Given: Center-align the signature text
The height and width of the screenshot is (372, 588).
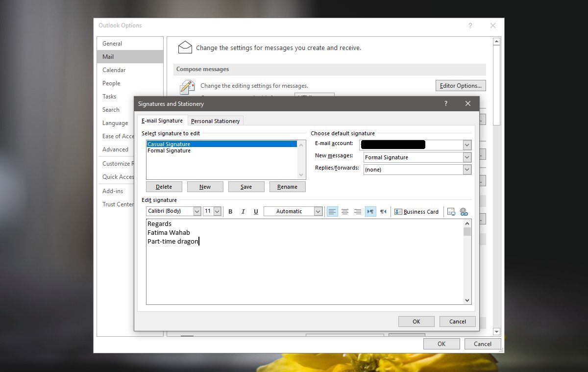Looking at the screenshot, I should [x=345, y=211].
